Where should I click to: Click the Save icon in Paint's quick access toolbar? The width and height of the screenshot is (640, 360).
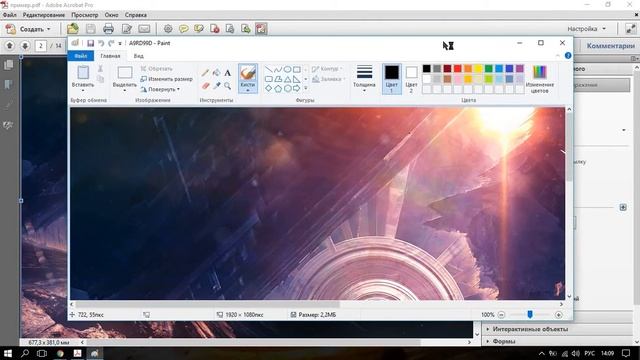pos(90,43)
